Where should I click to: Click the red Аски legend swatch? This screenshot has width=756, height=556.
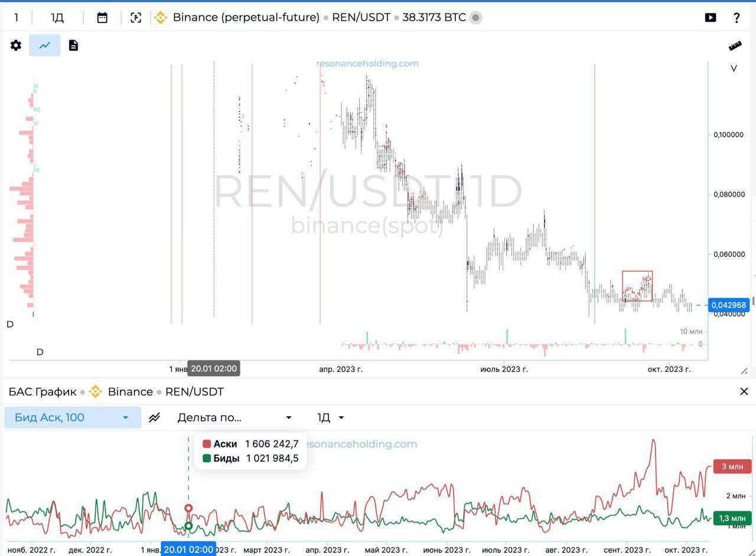pos(207,444)
